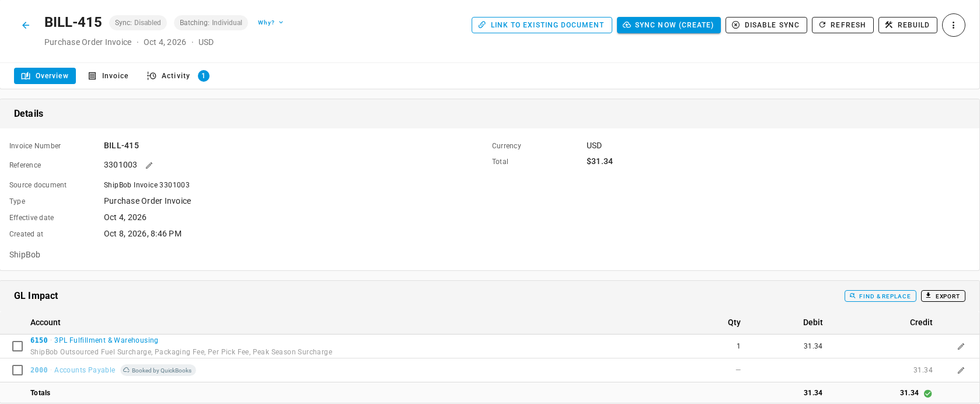Screen dimensions: 980x404
Task: Edit the Accounts Payable row pencil icon
Action: click(961, 370)
